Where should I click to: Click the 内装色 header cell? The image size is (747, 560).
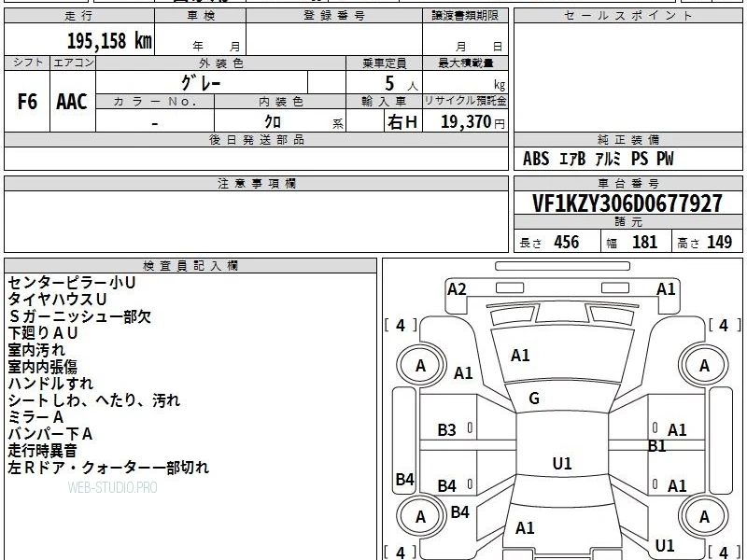[x=281, y=101]
